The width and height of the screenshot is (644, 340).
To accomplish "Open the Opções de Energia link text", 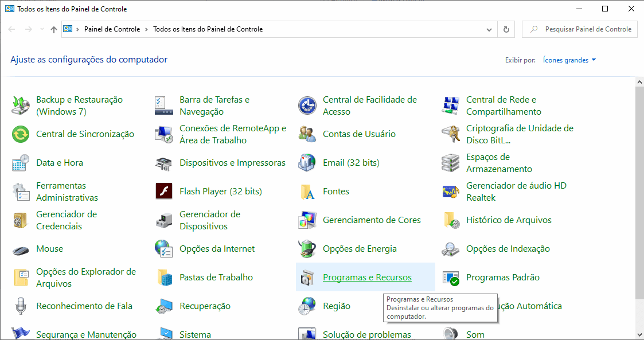I will pos(360,249).
